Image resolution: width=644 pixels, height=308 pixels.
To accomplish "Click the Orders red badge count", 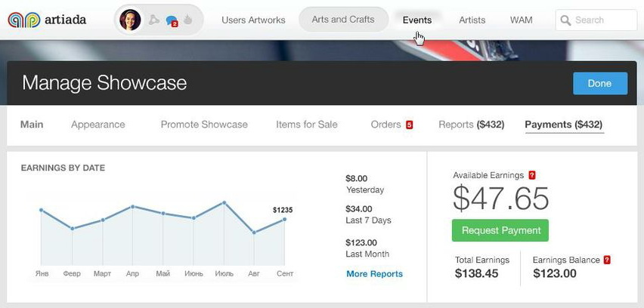I will (409, 125).
